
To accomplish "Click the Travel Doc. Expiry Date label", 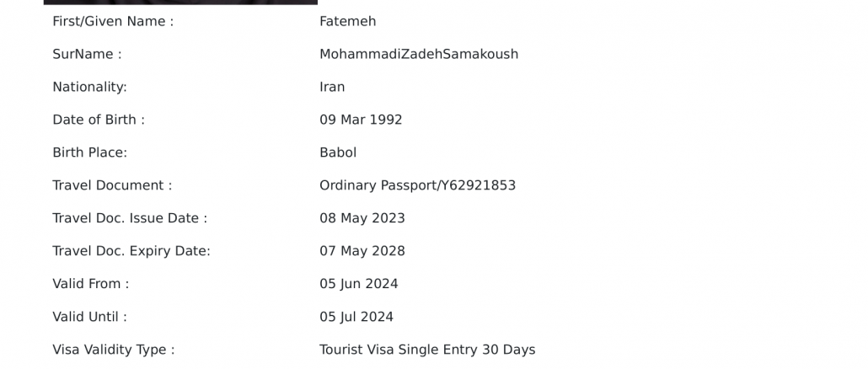I will coord(131,251).
